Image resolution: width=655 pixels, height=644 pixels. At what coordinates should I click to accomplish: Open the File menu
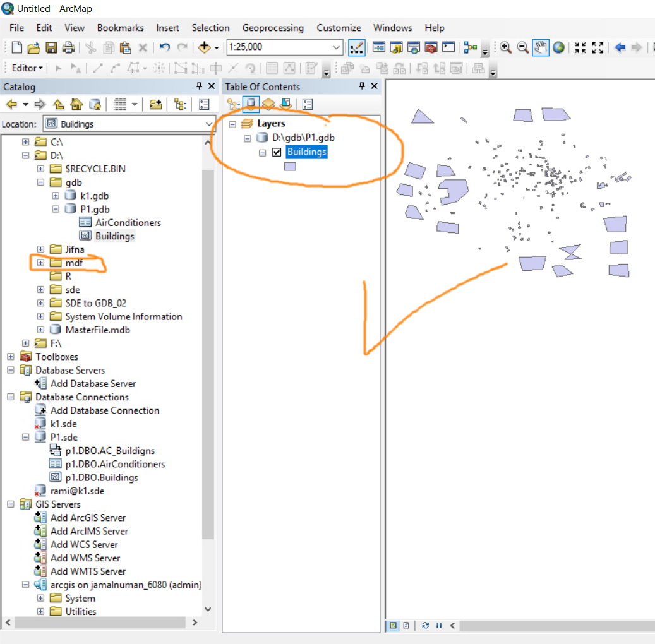[x=16, y=28]
